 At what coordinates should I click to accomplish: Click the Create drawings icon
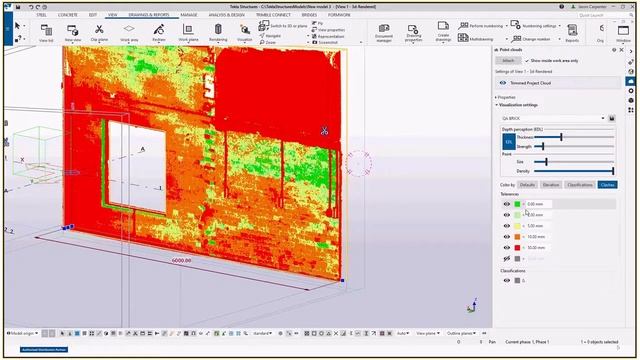443,32
